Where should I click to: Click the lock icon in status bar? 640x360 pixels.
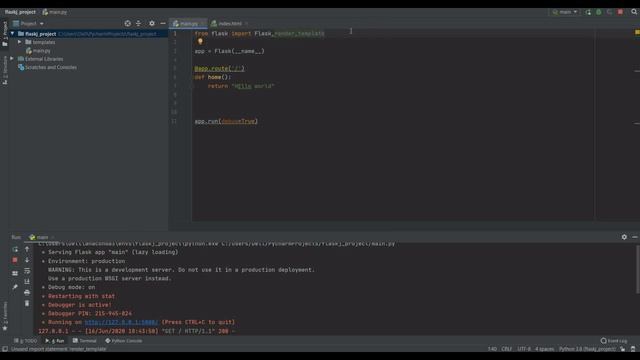click(x=622, y=349)
